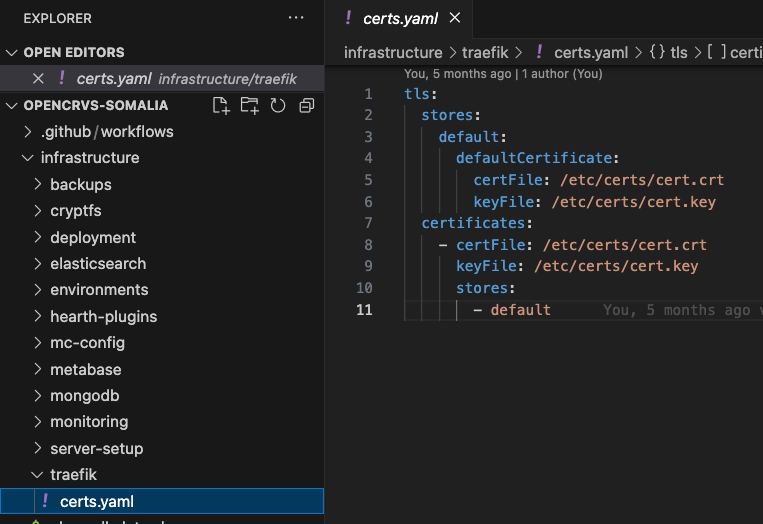Close the certs.yaml editor tab
Screen dimensions: 763x524
[455, 18]
